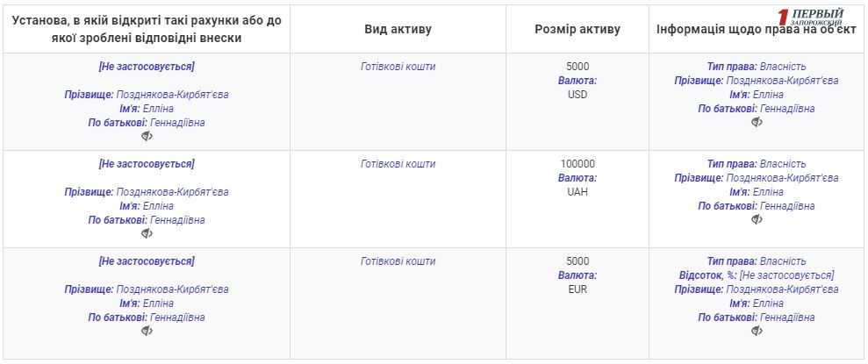Click the USD currency label
The image size is (868, 364).
coord(577,95)
